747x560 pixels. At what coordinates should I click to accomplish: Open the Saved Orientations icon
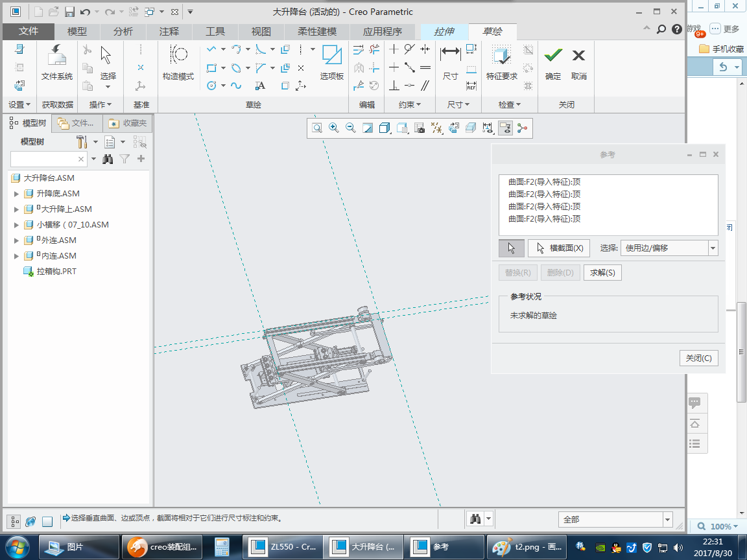pos(403,128)
